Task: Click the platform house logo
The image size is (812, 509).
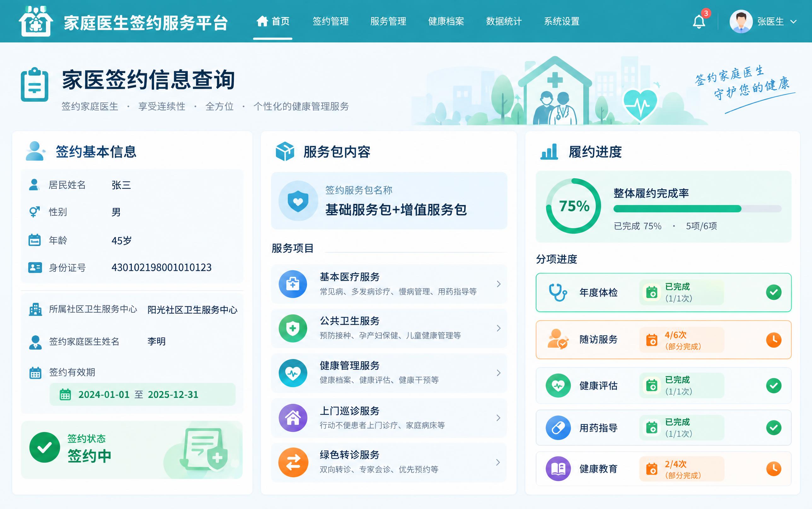Action: [36, 21]
